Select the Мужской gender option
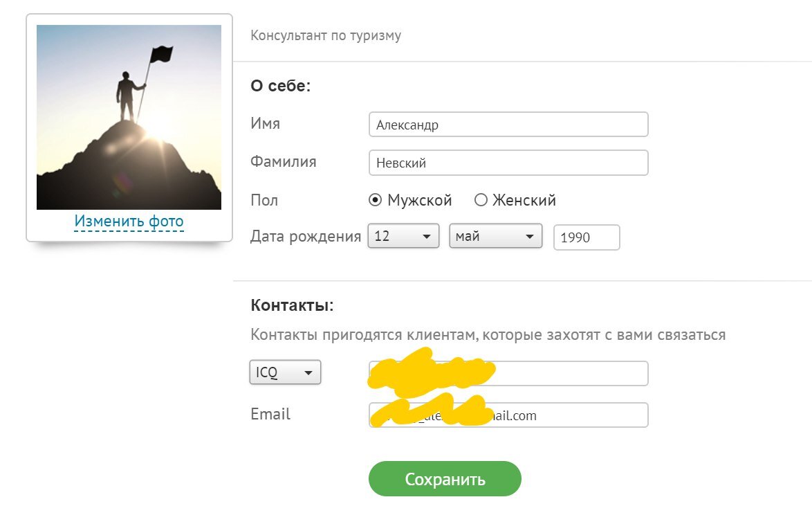812x515 pixels. (x=376, y=199)
